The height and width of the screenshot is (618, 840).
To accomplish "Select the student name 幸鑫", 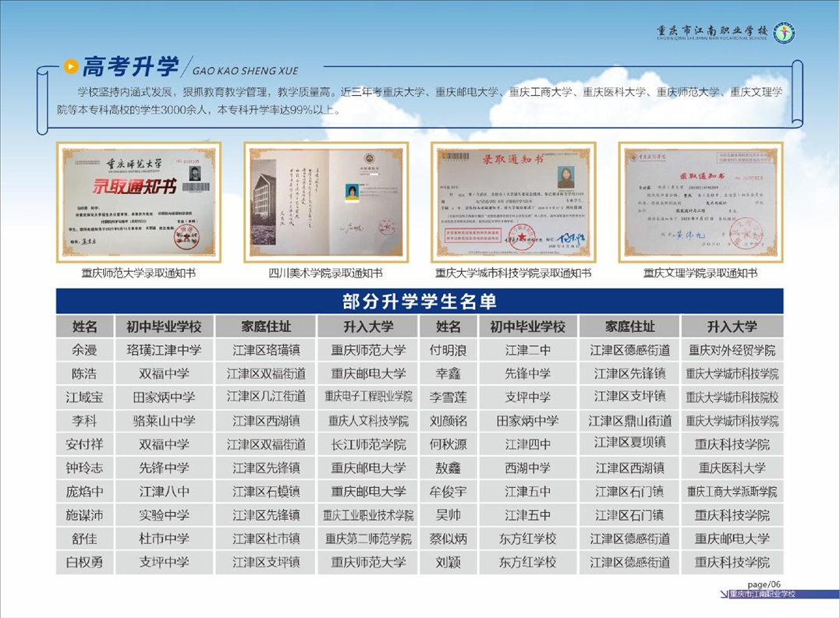I will [448, 373].
